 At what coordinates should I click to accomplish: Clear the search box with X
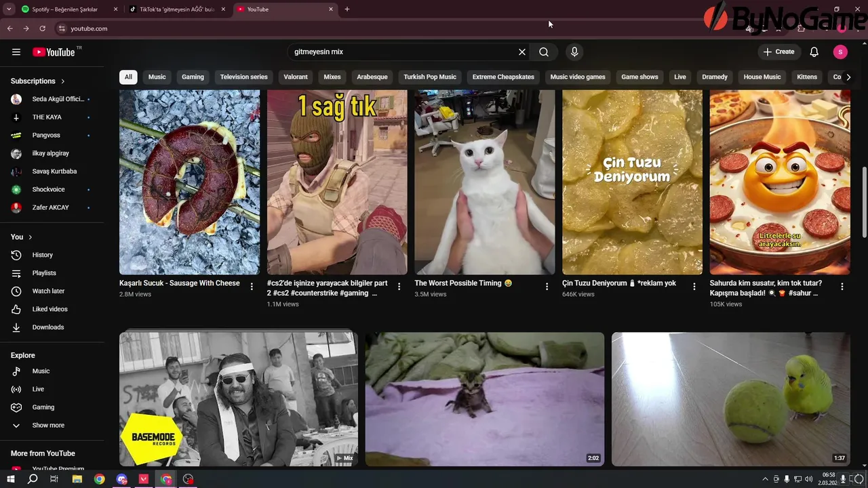522,52
